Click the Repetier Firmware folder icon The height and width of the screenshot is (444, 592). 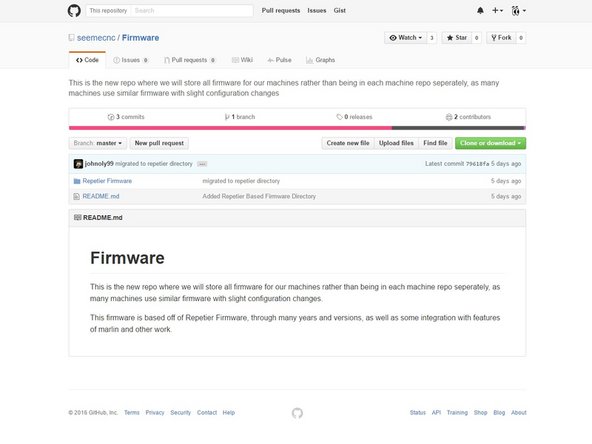tap(77, 181)
